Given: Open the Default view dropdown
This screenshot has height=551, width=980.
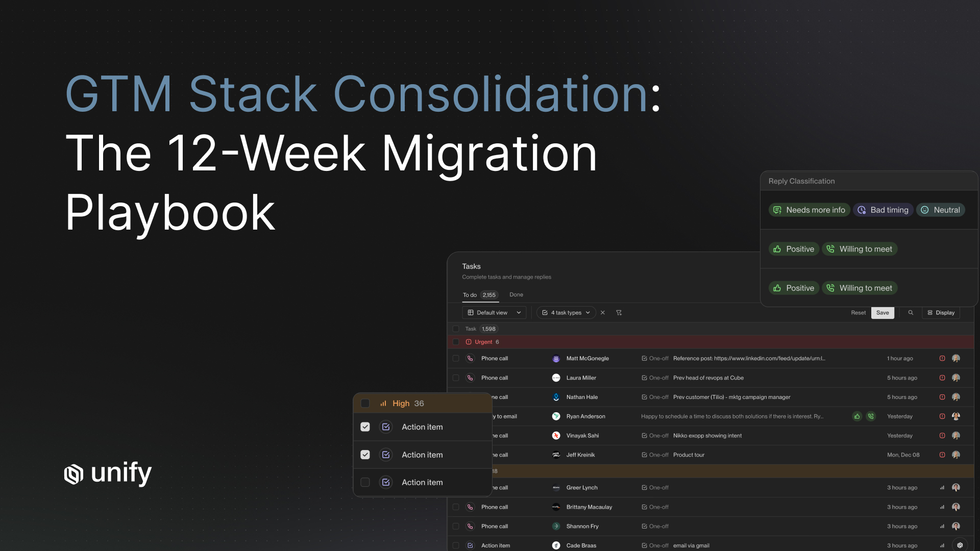Looking at the screenshot, I should (x=494, y=313).
